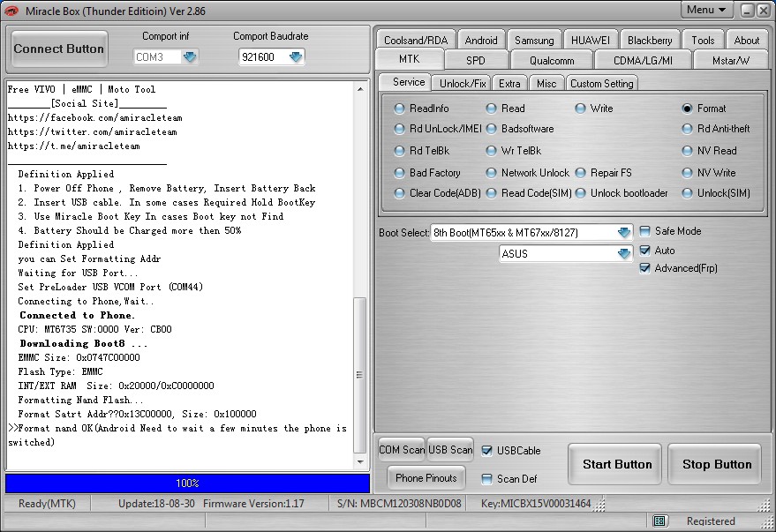Open the HUAWEI tab
776x532 pixels.
591,40
